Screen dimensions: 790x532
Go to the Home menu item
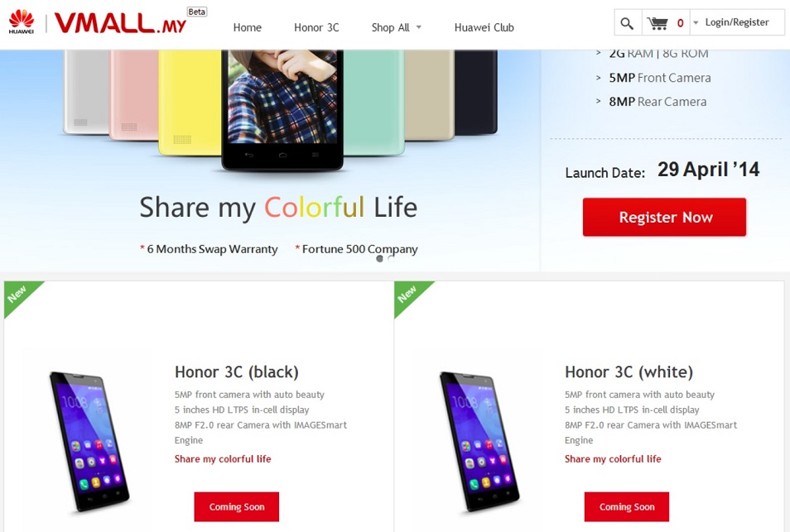coord(248,27)
